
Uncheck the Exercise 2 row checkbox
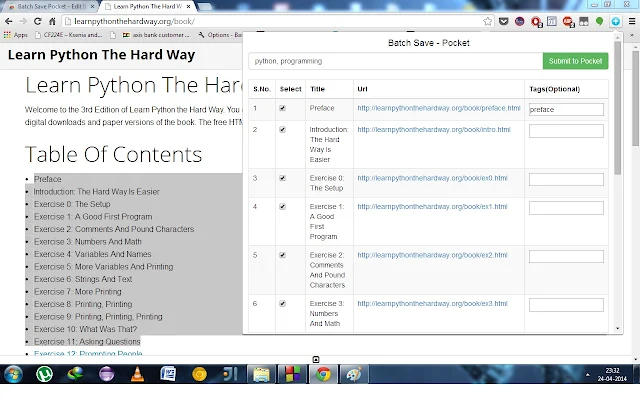point(282,256)
